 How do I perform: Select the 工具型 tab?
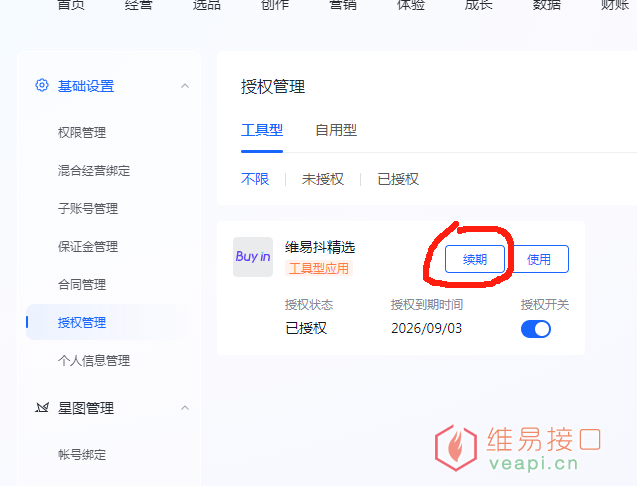point(262,130)
